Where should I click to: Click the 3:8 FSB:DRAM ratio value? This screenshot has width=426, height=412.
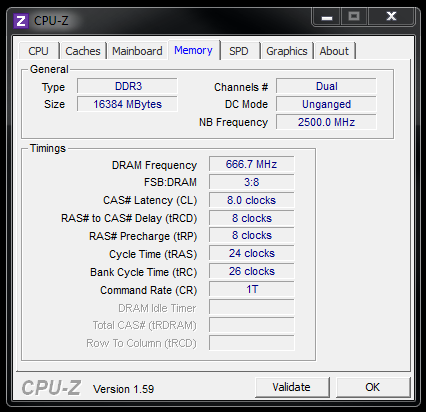click(x=252, y=182)
